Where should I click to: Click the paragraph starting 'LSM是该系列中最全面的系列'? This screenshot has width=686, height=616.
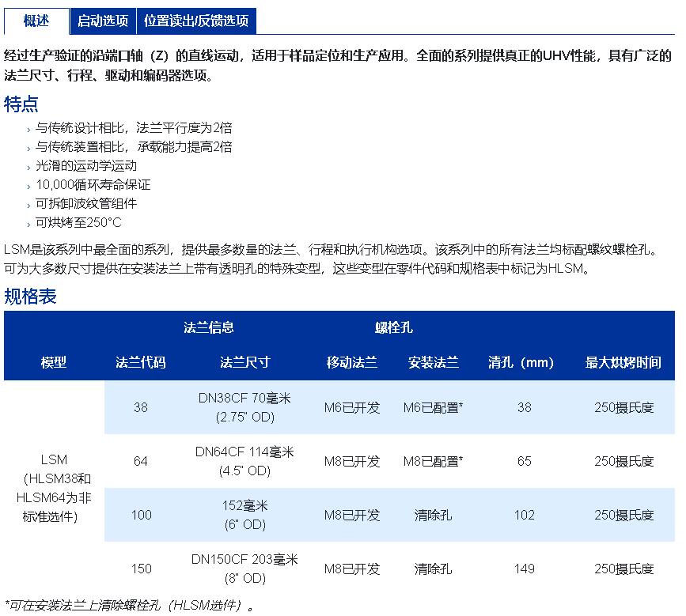pos(331,259)
